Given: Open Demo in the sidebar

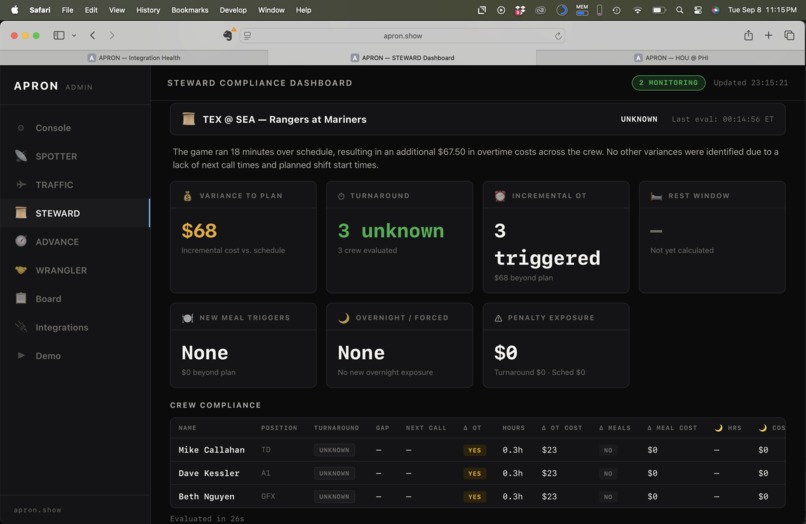Looking at the screenshot, I should (x=75, y=356).
